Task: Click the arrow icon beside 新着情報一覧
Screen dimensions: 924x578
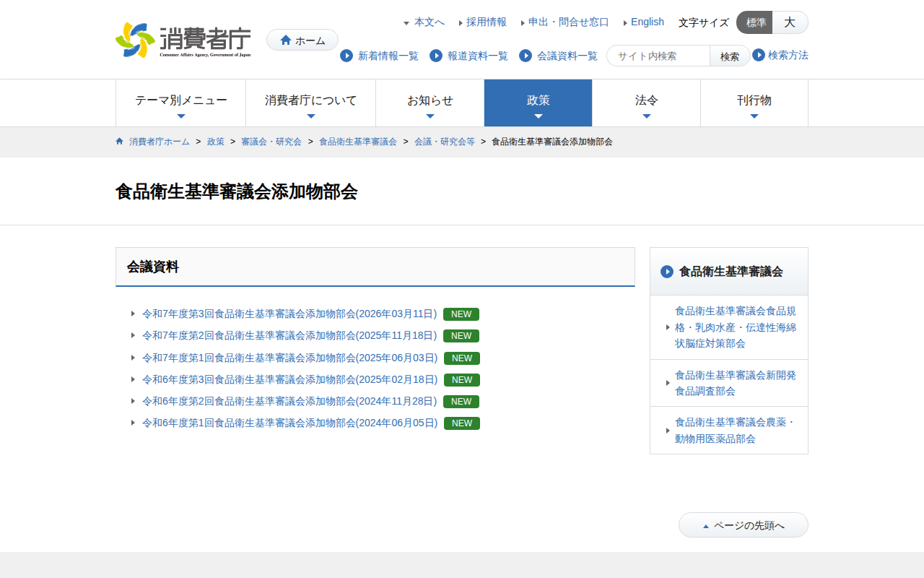Action: point(346,56)
